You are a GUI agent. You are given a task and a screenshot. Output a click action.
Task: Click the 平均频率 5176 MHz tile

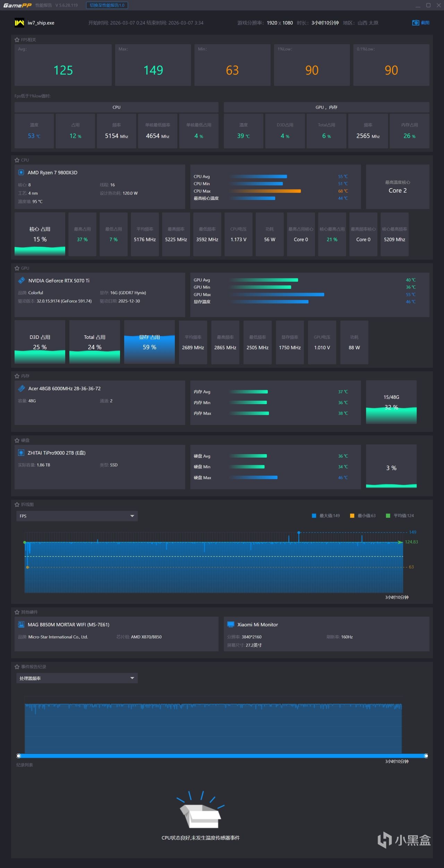[145, 234]
